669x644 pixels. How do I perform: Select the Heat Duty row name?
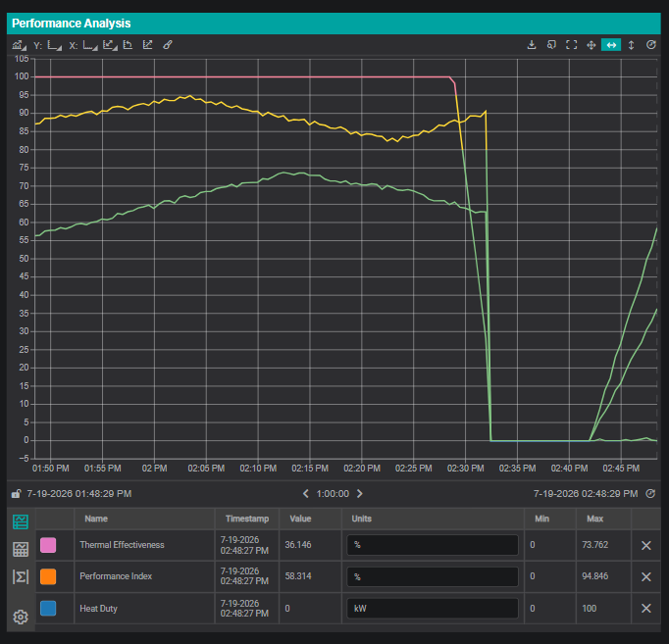[98, 609]
